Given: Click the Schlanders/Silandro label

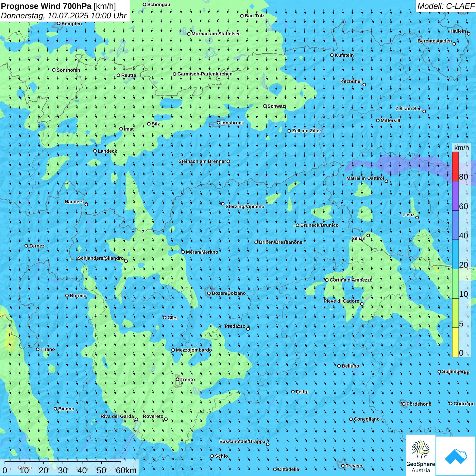Looking at the screenshot, I should 101,258.
